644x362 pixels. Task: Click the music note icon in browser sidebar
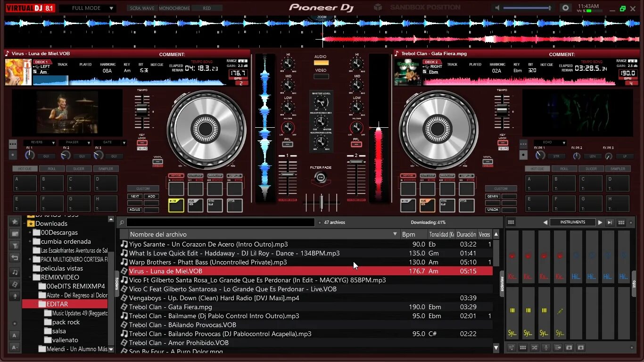15,272
